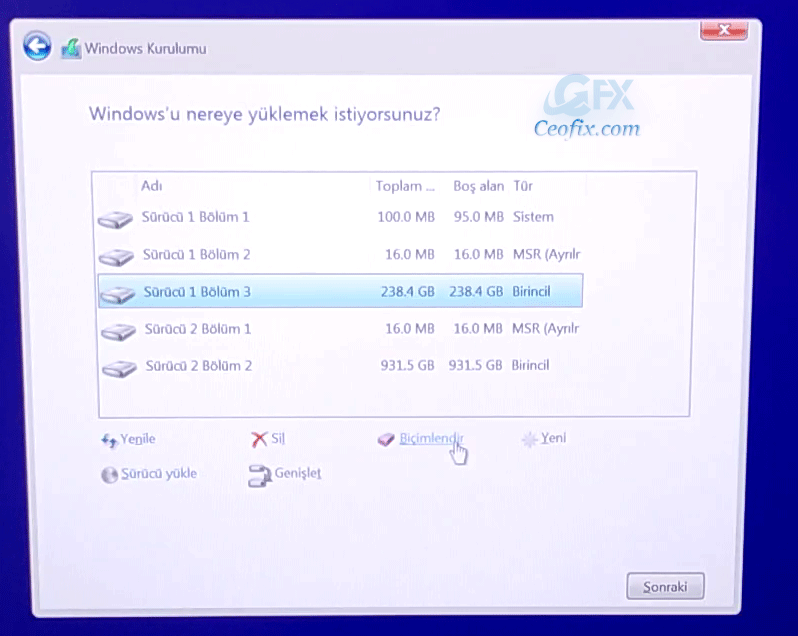Sort by the Toplam column header
Screen dimensions: 798x636
click(405, 186)
